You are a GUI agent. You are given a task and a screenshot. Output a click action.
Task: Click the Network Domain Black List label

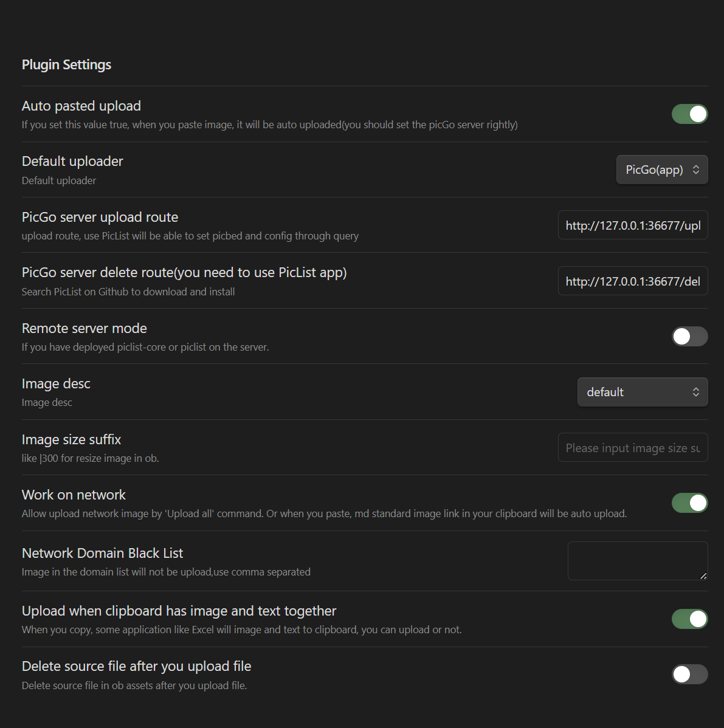(x=102, y=553)
